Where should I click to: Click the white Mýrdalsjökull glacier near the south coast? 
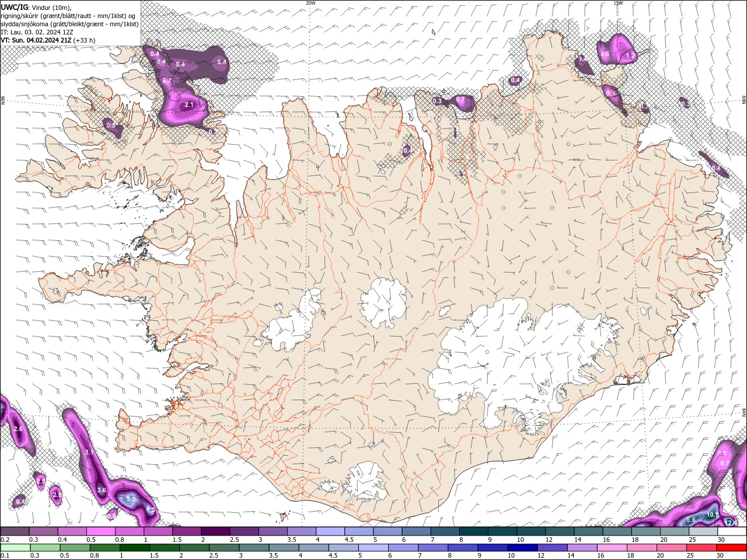366,481
